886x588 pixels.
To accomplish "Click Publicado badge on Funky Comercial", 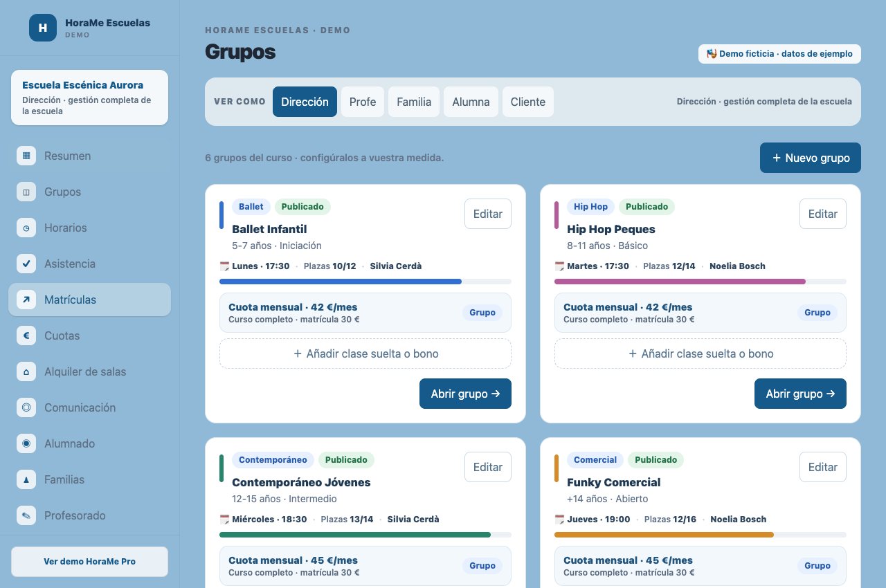I will coord(656,460).
